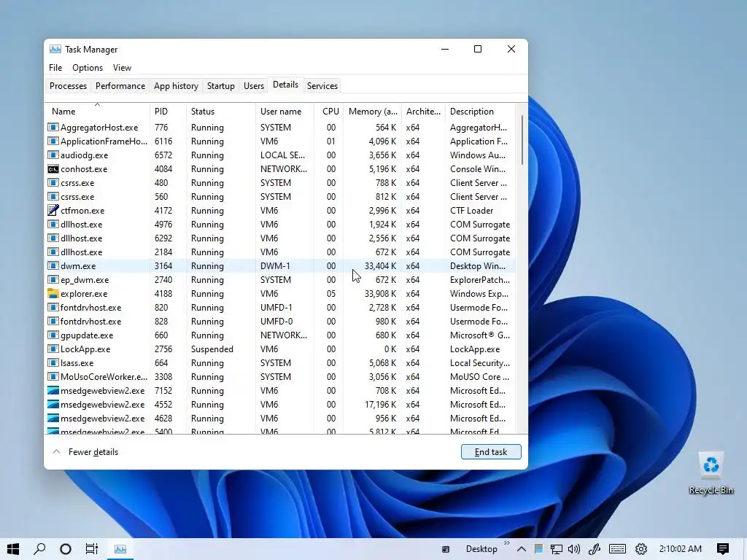This screenshot has width=747, height=560.
Task: Open the volume speaker tray icon
Action: click(x=574, y=549)
